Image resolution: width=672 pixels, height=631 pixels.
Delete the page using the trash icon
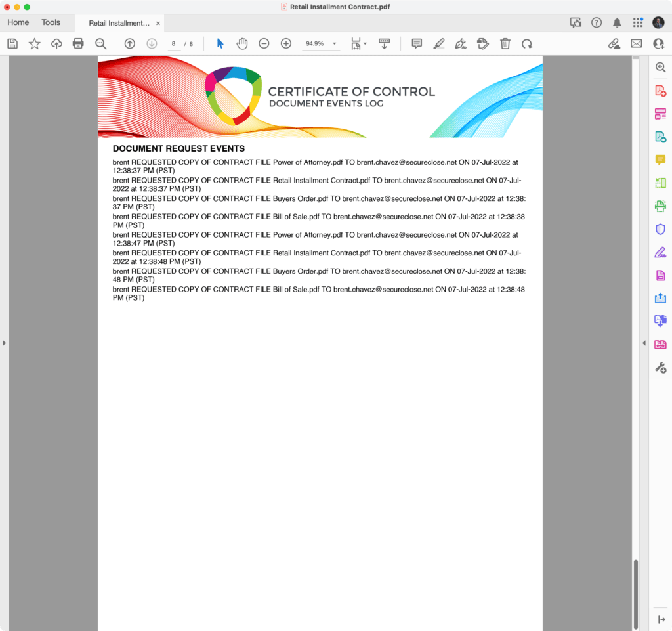coord(505,44)
